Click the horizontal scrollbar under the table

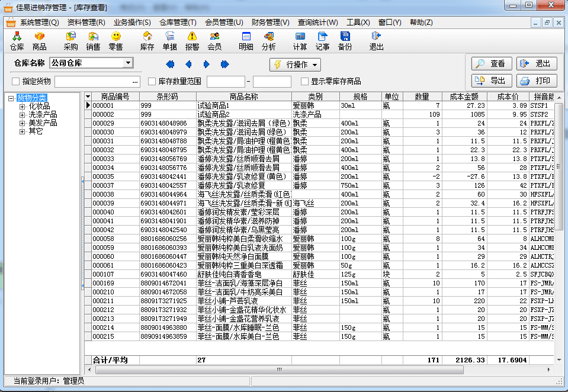320,369
